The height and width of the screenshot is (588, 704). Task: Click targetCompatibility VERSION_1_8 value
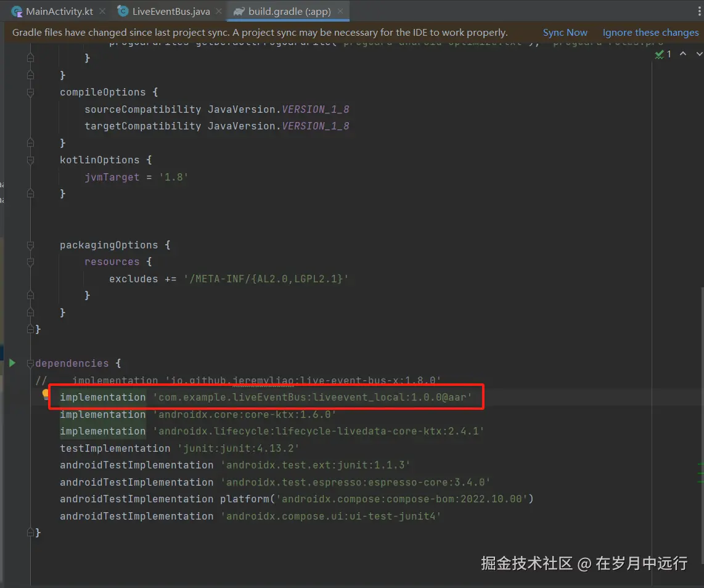coord(315,126)
